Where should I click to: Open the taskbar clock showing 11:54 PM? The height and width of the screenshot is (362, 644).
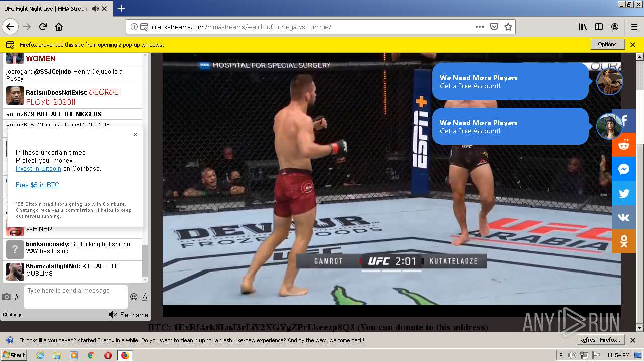(618, 355)
